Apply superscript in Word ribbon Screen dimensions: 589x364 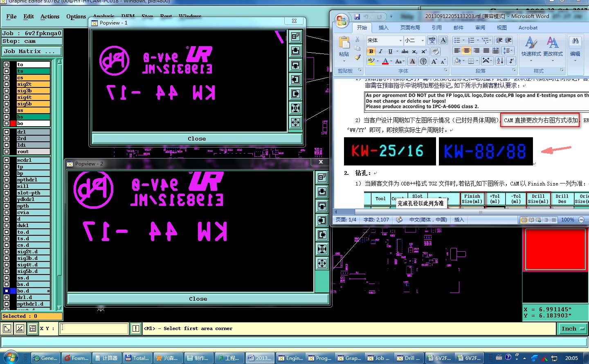[424, 51]
